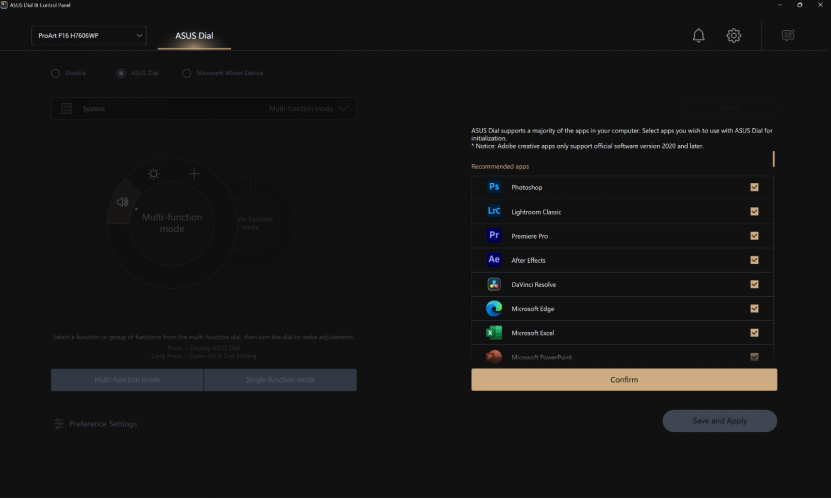Select the brightness sun icon on dial
This screenshot has width=831, height=499.
154,174
